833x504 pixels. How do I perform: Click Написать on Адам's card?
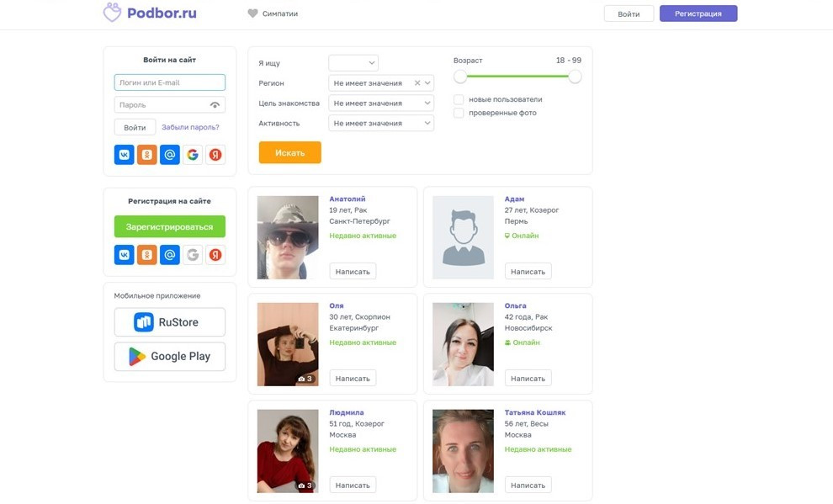[528, 272]
